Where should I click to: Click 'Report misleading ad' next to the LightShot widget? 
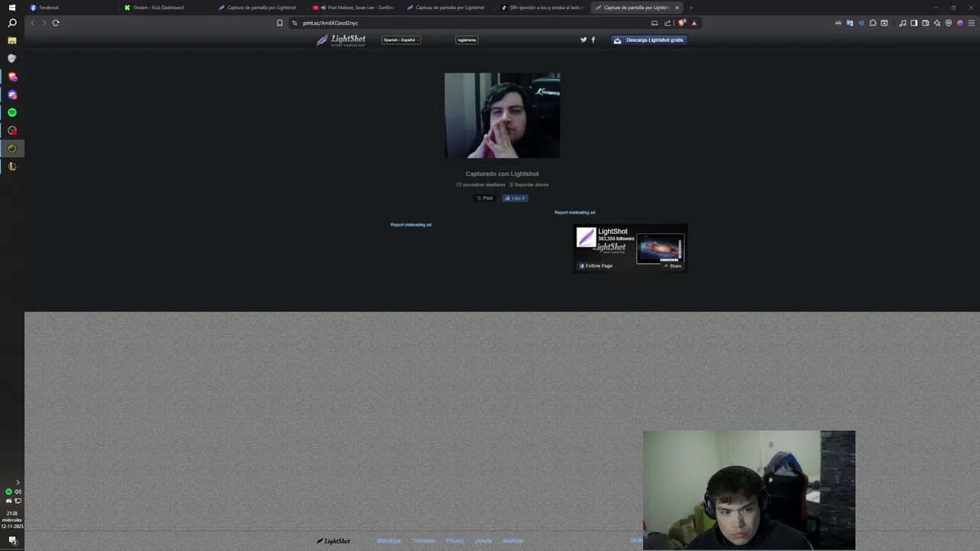[x=575, y=213]
